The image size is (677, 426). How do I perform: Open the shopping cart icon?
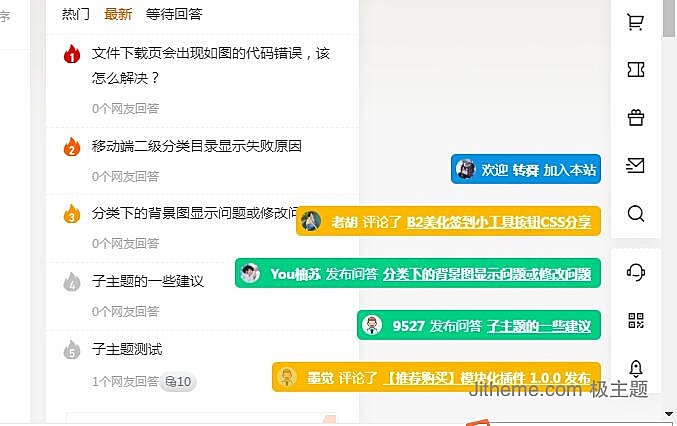(x=636, y=22)
